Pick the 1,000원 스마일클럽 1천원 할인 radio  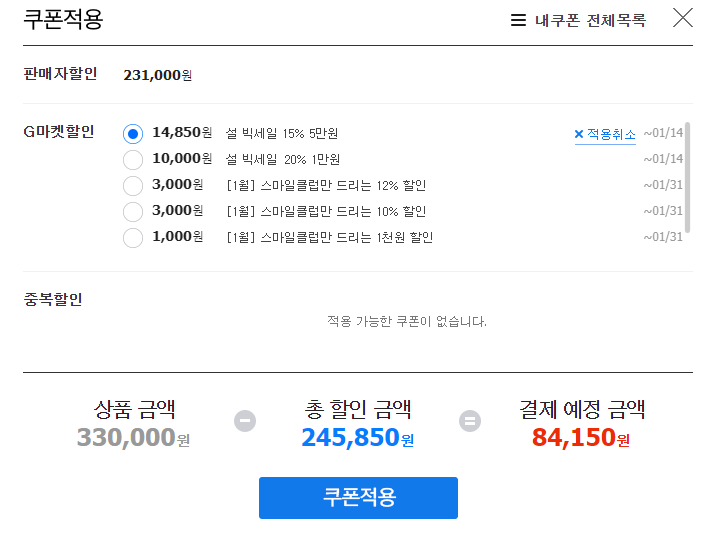coord(133,238)
